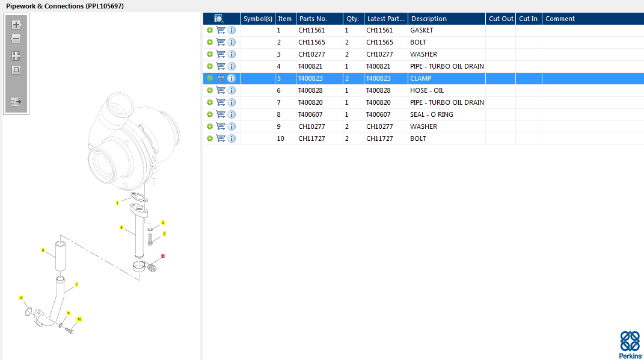The height and width of the screenshot is (360, 644).
Task: Click the Perkins logo
Action: 630,345
